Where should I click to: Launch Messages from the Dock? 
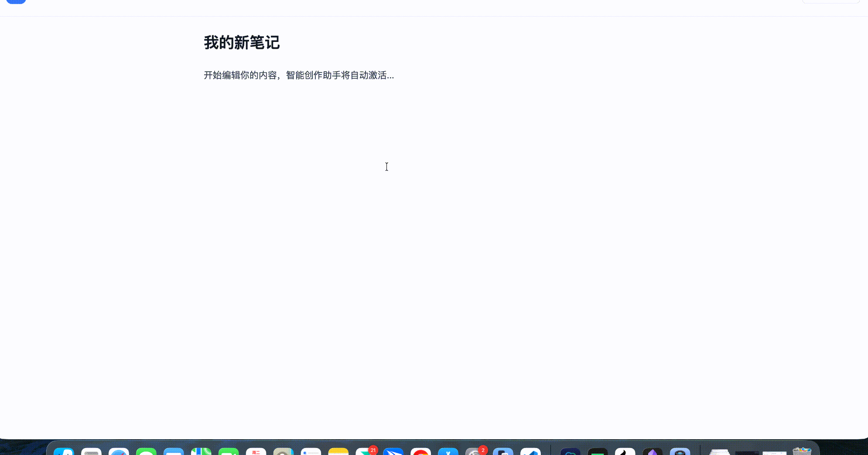(147, 450)
